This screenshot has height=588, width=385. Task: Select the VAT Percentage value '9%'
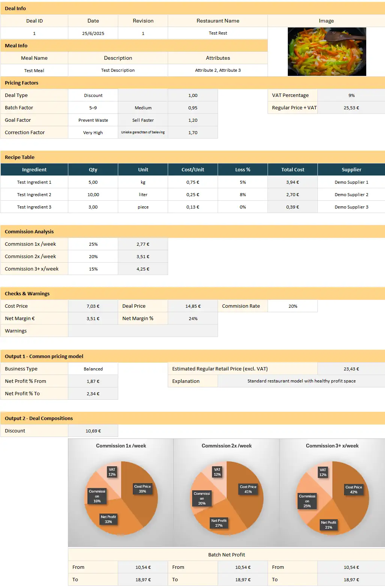pyautogui.click(x=351, y=95)
